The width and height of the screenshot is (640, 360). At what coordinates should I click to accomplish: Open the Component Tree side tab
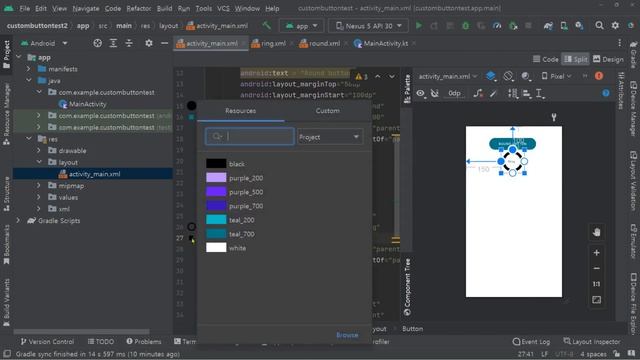407,287
